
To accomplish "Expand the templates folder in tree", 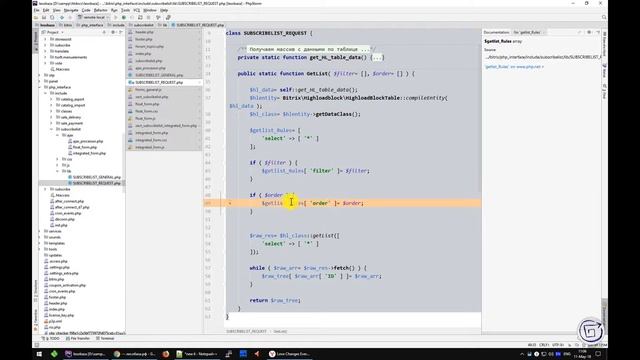I will click(40, 243).
